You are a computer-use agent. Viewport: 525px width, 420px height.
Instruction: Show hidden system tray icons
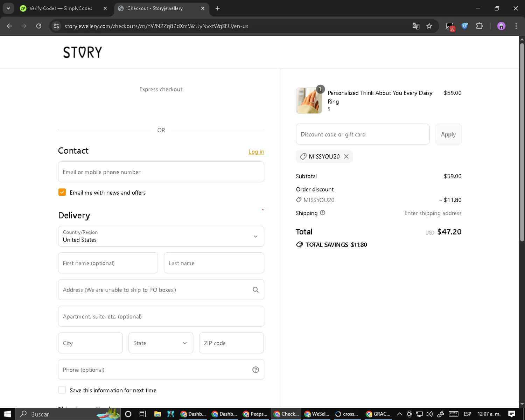coord(399,414)
